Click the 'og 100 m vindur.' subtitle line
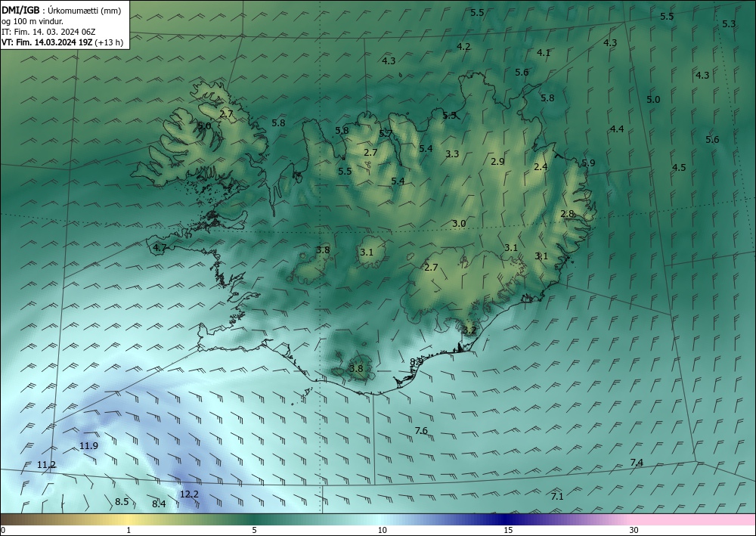Screen dimensions: 756x536 [33, 21]
